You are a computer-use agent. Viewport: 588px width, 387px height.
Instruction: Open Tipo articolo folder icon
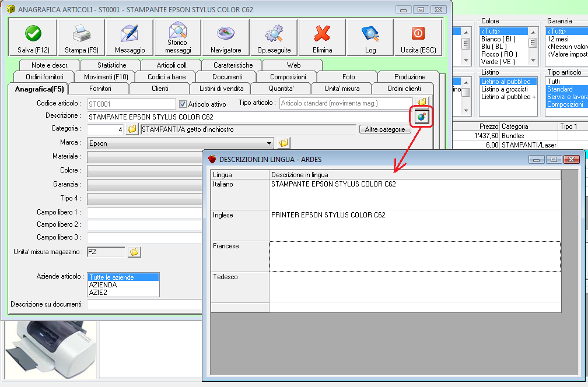[422, 102]
